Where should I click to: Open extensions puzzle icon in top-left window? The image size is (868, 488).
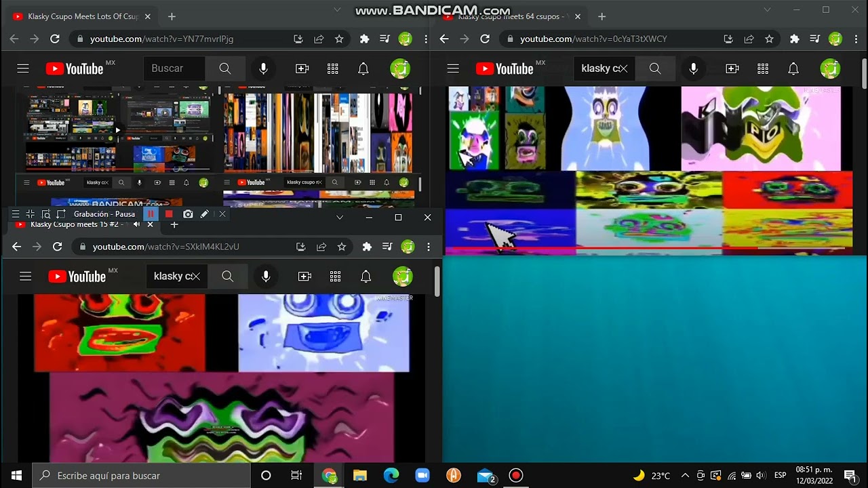tap(365, 39)
